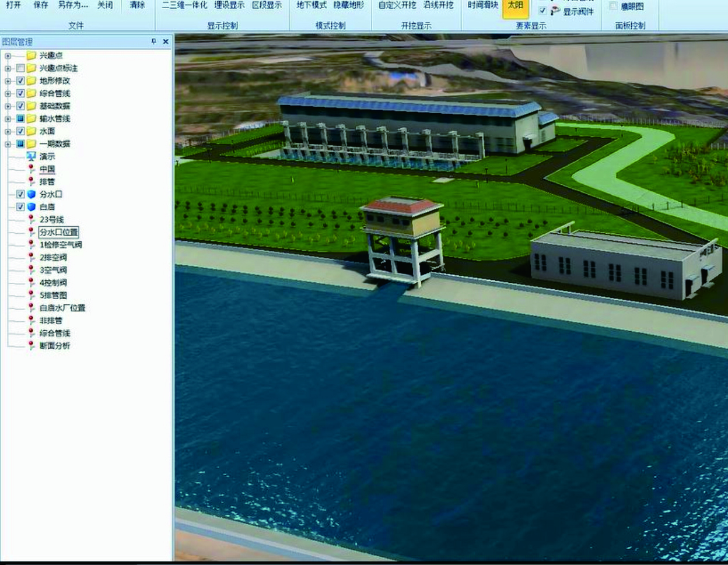Image resolution: width=728 pixels, height=565 pixels.
Task: Click the blue cube icon beside 白庙
Action: (31, 207)
